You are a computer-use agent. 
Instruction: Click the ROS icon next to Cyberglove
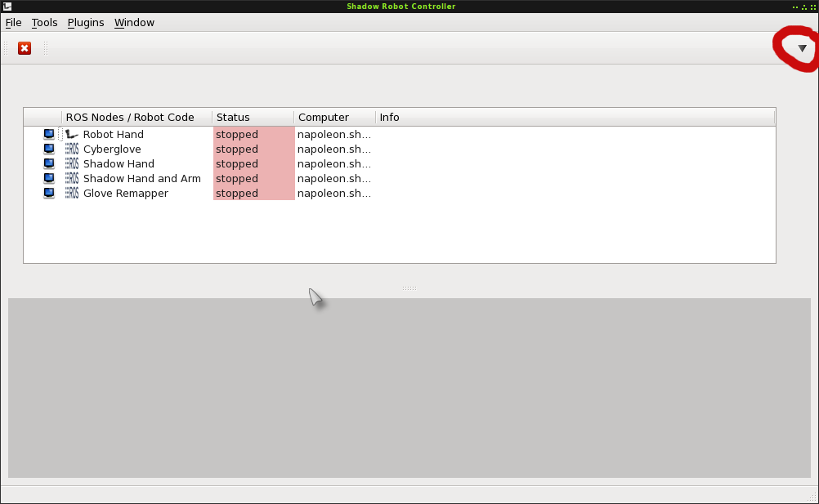tap(72, 149)
